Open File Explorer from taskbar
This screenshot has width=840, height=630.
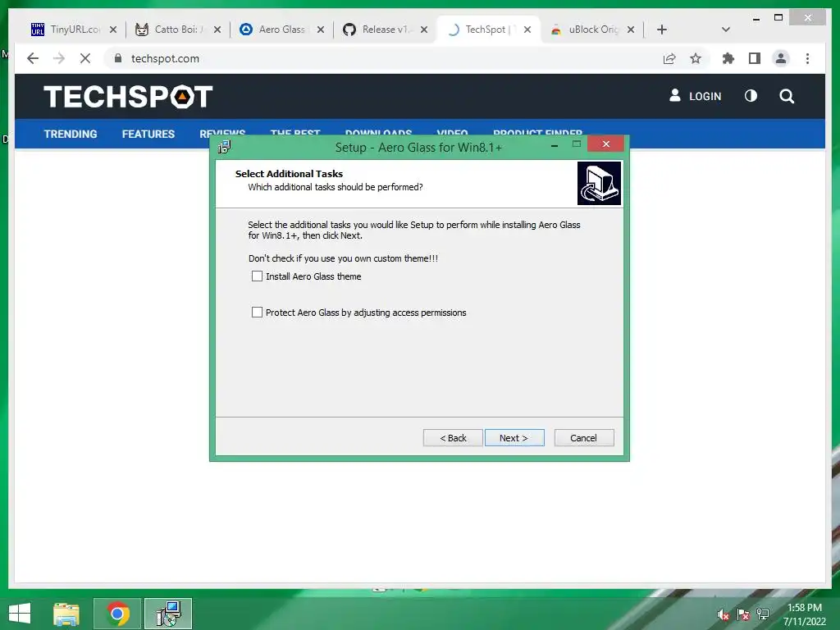click(66, 614)
